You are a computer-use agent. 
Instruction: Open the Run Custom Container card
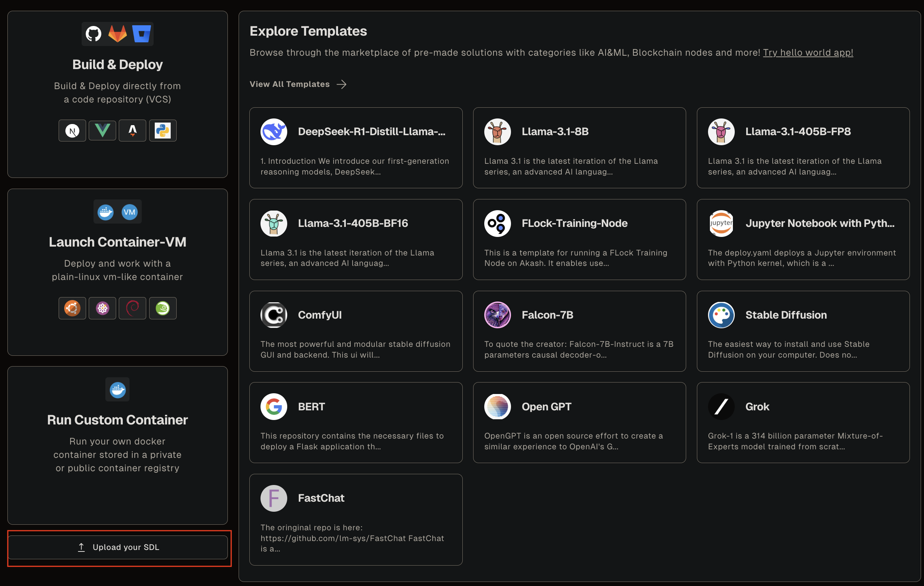[117, 445]
